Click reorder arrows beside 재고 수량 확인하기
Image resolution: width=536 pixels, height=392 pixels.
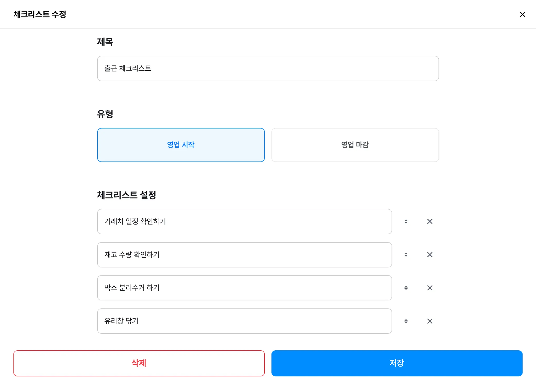click(406, 255)
